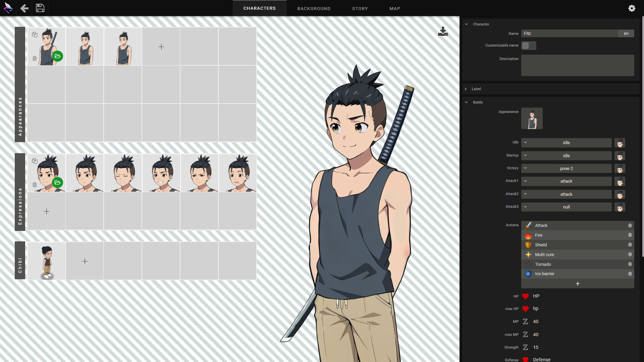This screenshot has height=362, width=644.
Task: Click the download icon above the appearances
Action: tap(443, 31)
